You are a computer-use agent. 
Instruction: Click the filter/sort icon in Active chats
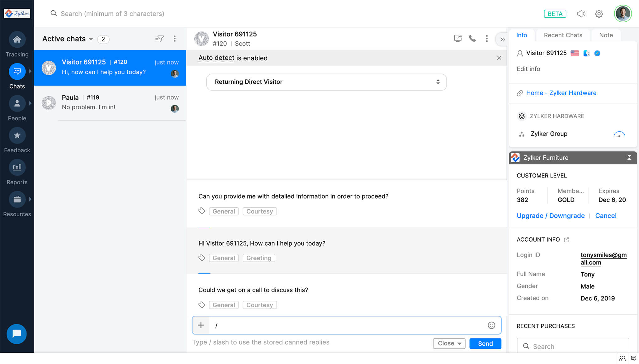point(159,39)
